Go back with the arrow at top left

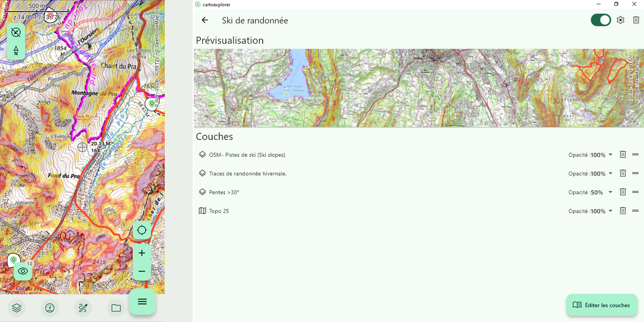coord(204,20)
